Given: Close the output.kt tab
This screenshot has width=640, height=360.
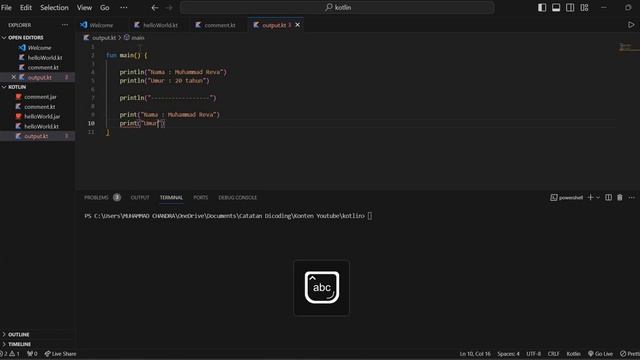Looking at the screenshot, I should pyautogui.click(x=298, y=25).
